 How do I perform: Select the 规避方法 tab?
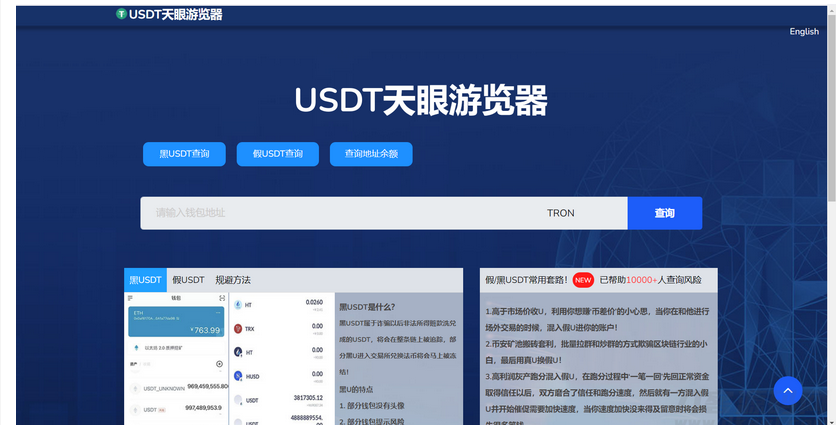(233, 280)
